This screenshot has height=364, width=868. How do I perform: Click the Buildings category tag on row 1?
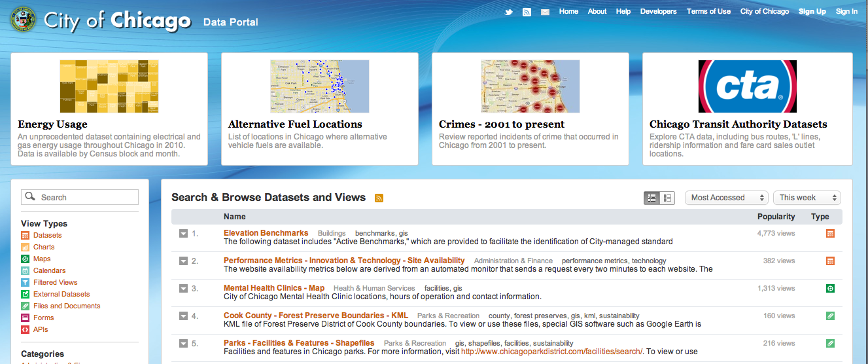(x=332, y=233)
